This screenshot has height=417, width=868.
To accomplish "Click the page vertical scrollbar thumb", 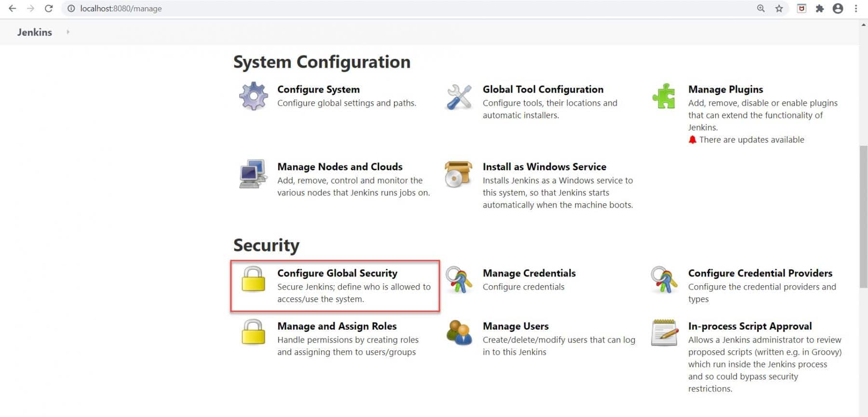I will tap(863, 216).
